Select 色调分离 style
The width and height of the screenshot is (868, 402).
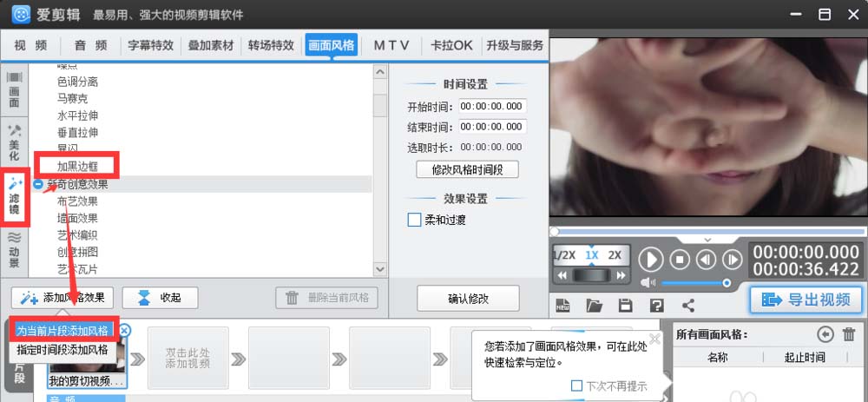click(x=77, y=82)
